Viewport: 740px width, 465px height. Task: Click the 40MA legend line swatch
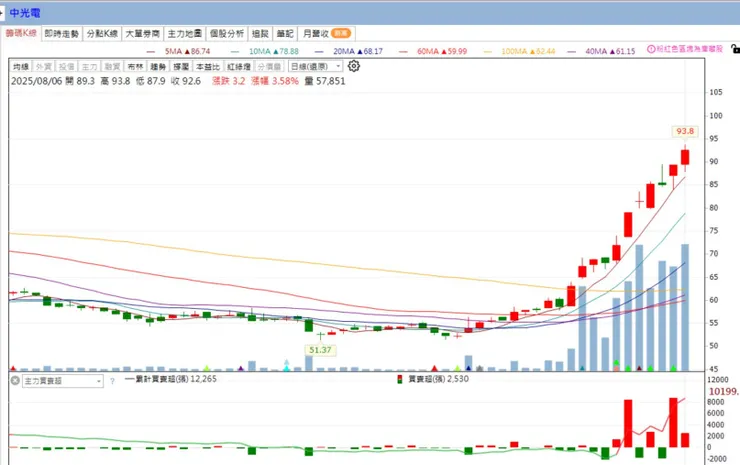click(572, 51)
